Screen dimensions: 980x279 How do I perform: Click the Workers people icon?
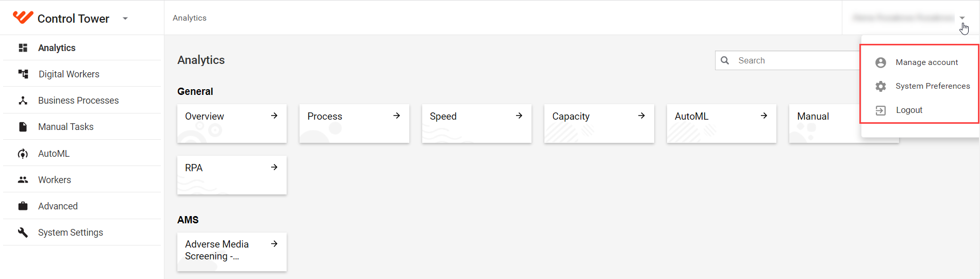coord(23,180)
